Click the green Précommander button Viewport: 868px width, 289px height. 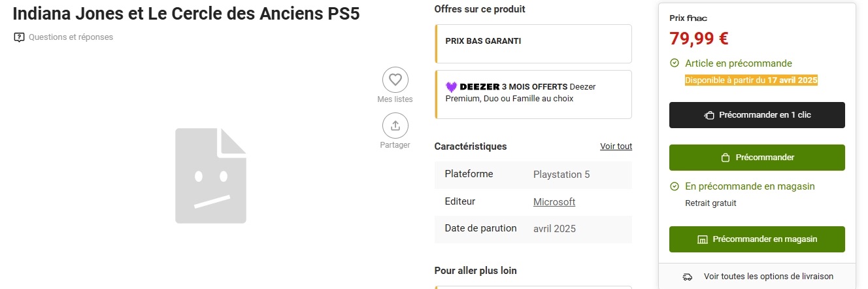(757, 158)
